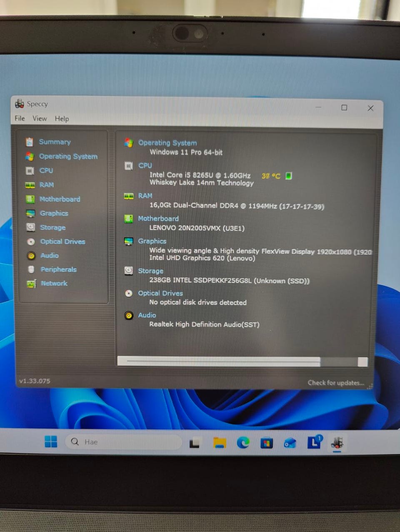Screen dimensions: 400x532
Task: Open the View menu
Action: [40, 118]
